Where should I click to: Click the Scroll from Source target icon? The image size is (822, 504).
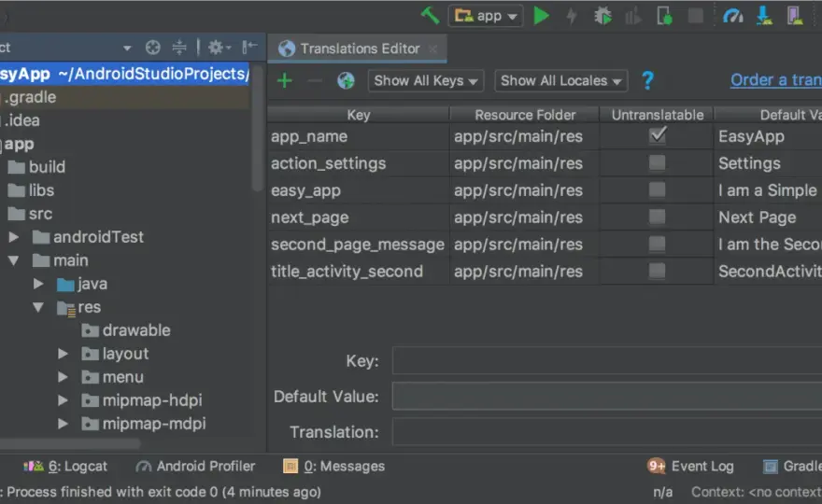coord(152,48)
